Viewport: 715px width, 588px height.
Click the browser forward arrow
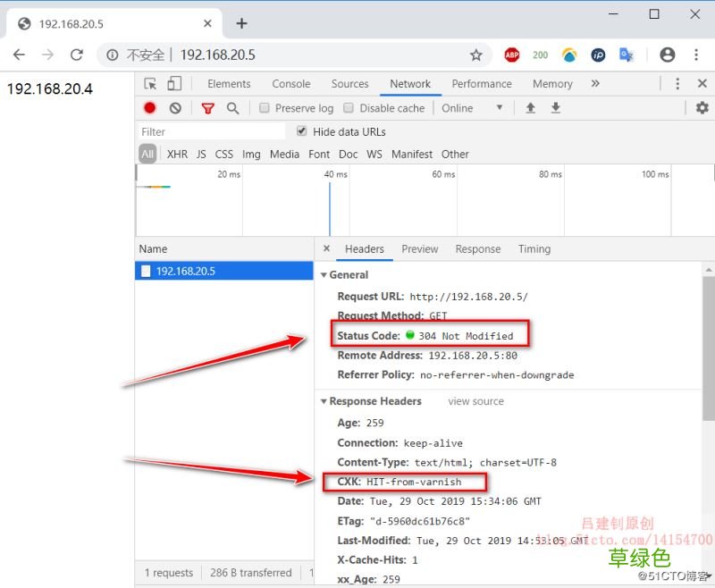tap(47, 55)
